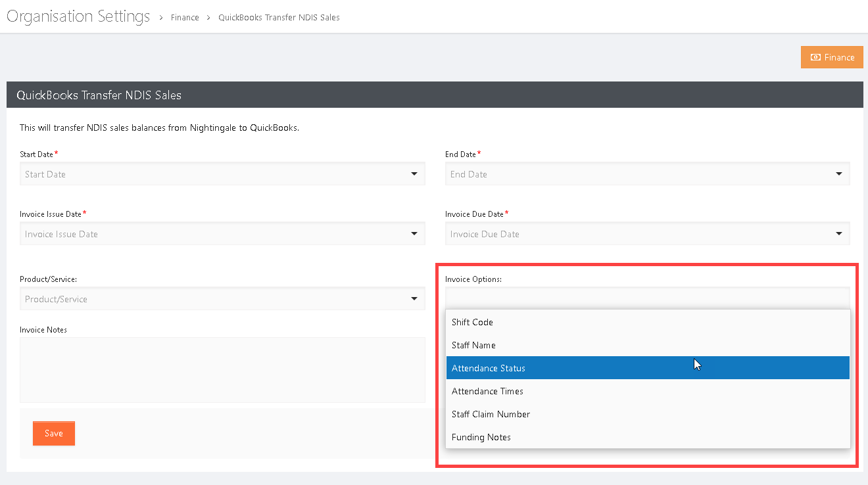Image resolution: width=868 pixels, height=485 pixels.
Task: Click the QuickBooks Transfer NDIS Sales breadcrumb
Action: tap(279, 18)
